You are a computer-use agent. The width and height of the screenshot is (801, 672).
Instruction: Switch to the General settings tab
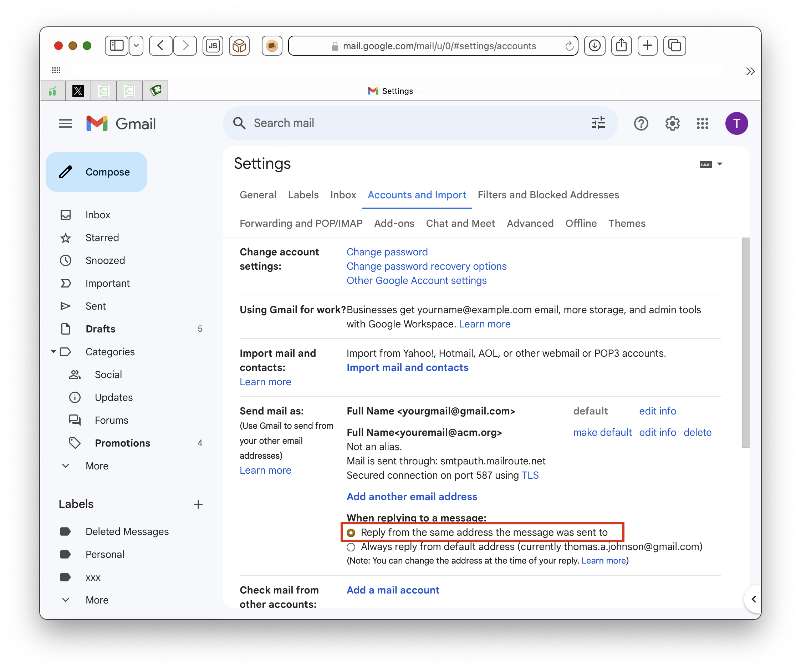[258, 195]
